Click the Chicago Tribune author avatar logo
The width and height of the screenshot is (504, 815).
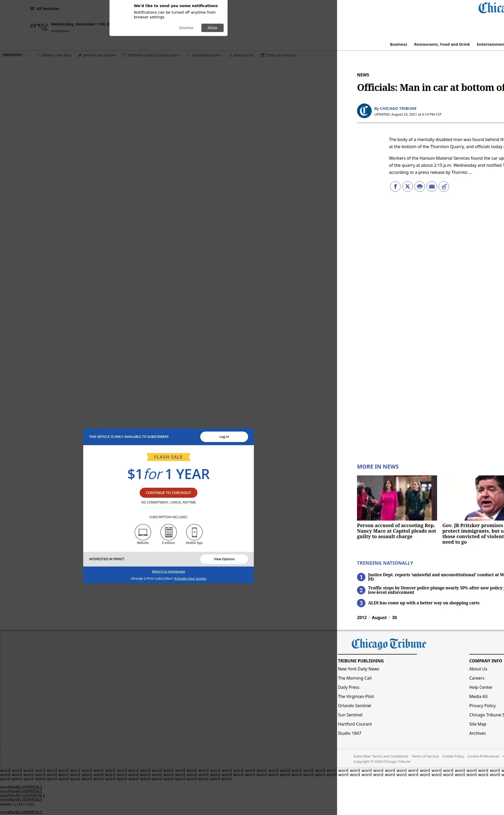point(364,111)
